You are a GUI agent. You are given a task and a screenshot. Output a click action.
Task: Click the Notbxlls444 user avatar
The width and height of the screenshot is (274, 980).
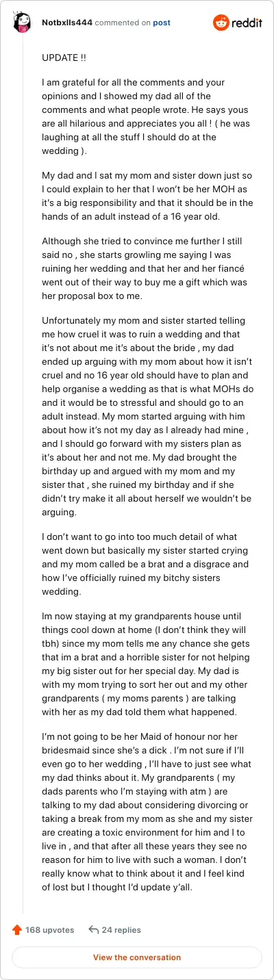23,23
